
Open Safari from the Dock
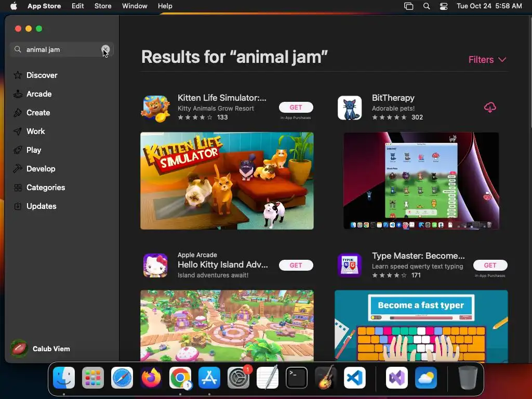tap(122, 378)
